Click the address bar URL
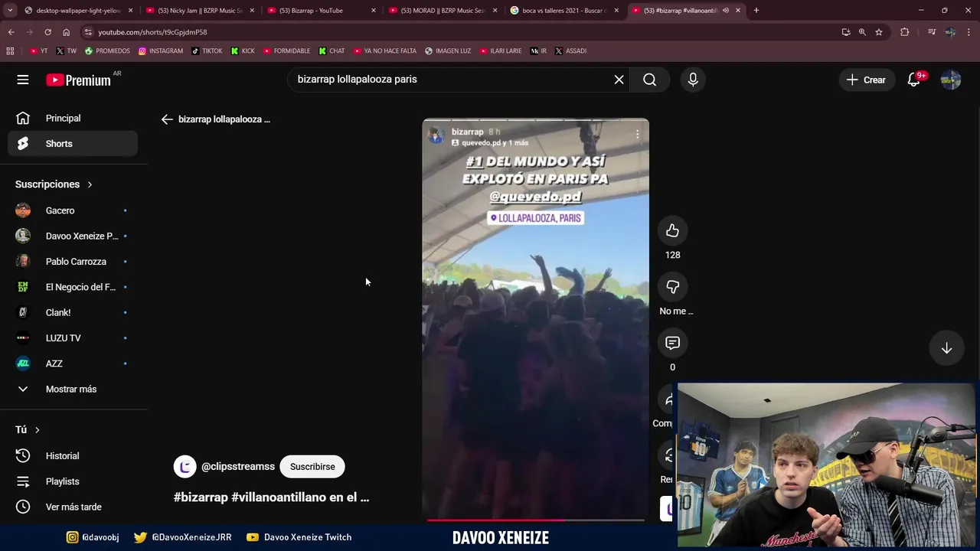The image size is (980, 551). (152, 32)
